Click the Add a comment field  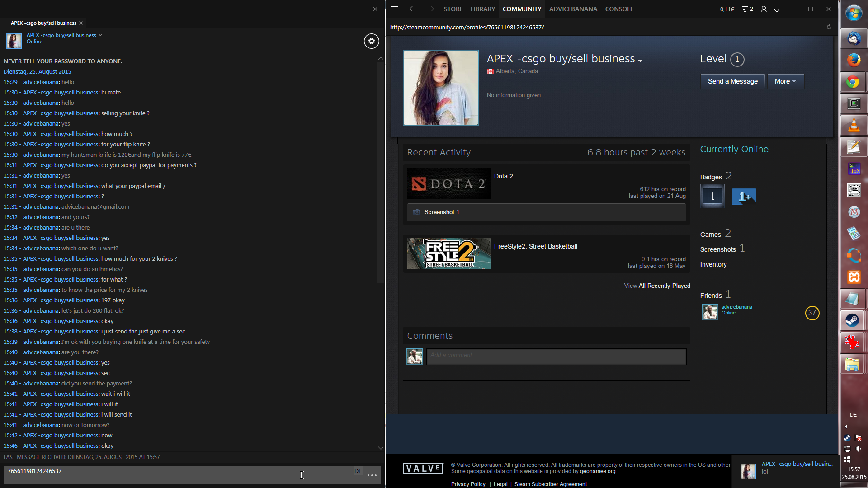(556, 357)
